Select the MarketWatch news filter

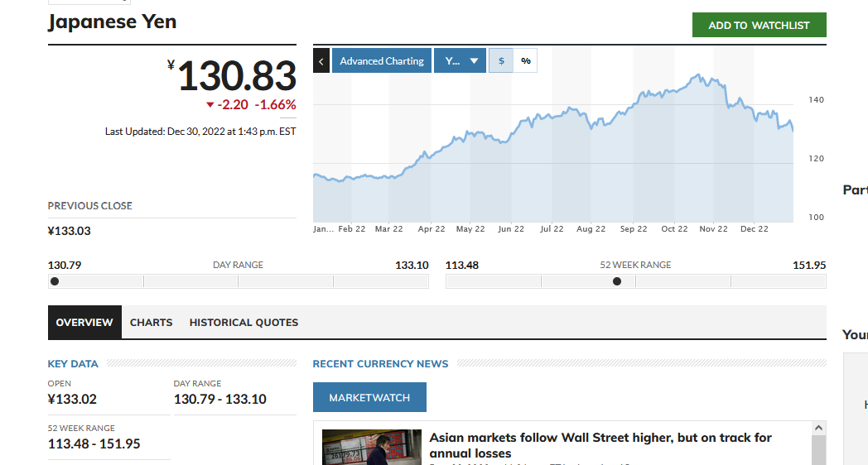click(369, 397)
